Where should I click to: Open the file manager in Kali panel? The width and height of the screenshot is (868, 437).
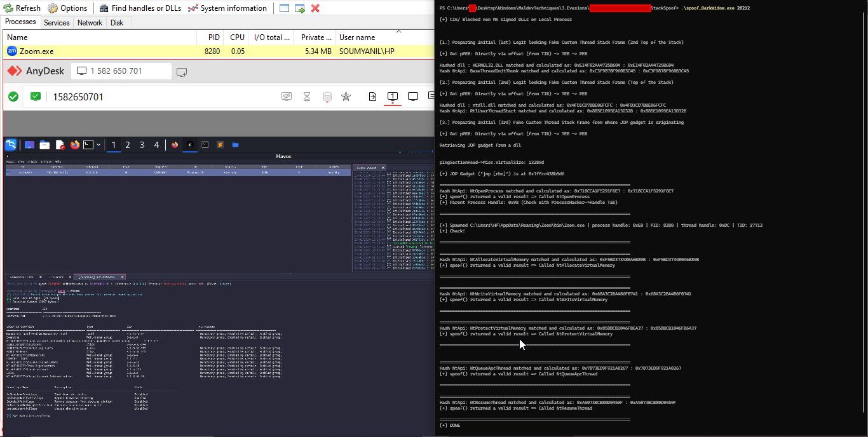point(44,145)
